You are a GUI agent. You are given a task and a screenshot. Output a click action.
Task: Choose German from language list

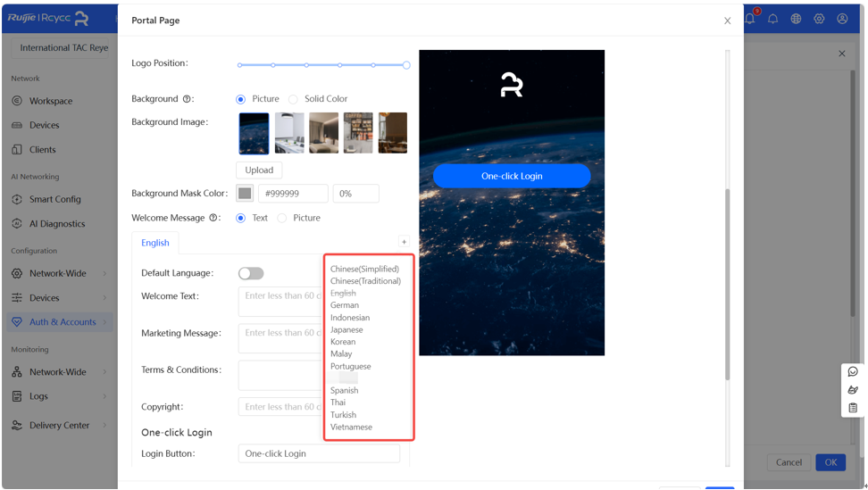tap(345, 305)
